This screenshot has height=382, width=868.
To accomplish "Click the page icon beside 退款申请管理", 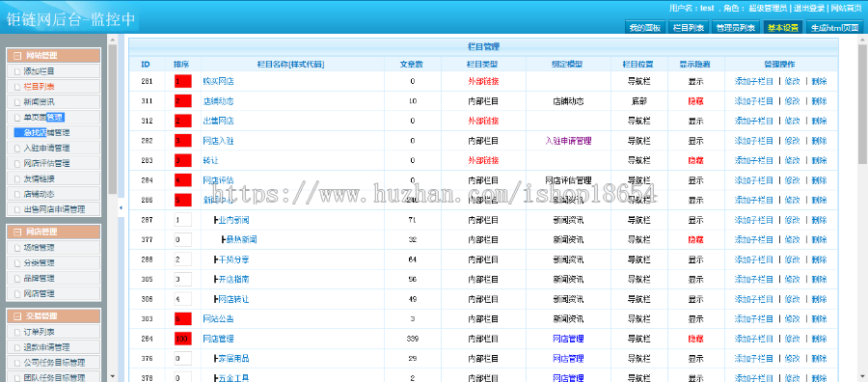I will [x=17, y=347].
